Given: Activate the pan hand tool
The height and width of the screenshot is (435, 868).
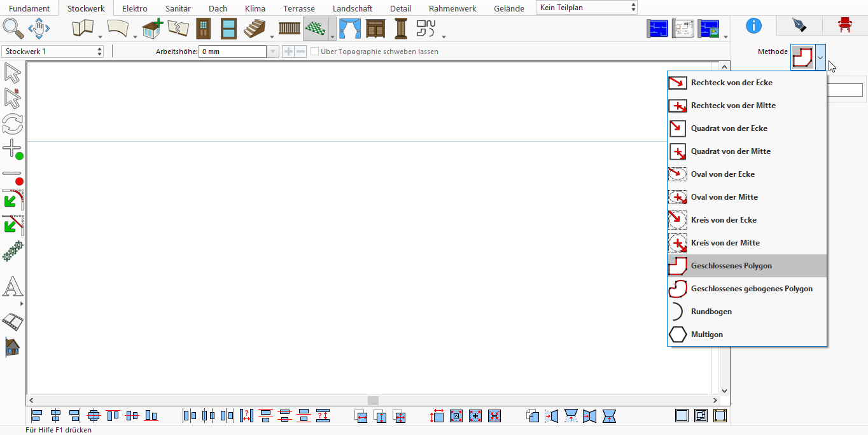Looking at the screenshot, I should click(x=39, y=29).
